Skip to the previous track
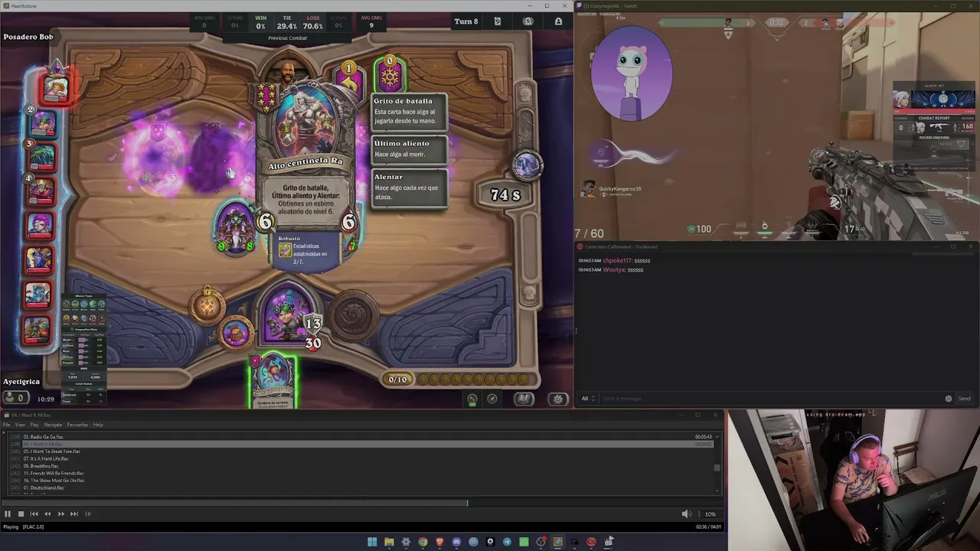The height and width of the screenshot is (551, 980). click(34, 514)
